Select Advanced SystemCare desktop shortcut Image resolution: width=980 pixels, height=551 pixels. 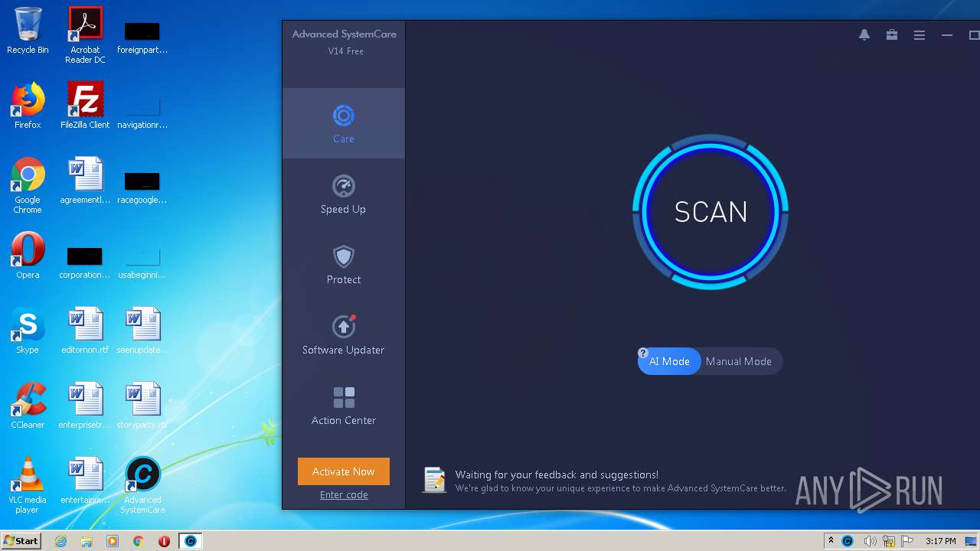tap(142, 485)
